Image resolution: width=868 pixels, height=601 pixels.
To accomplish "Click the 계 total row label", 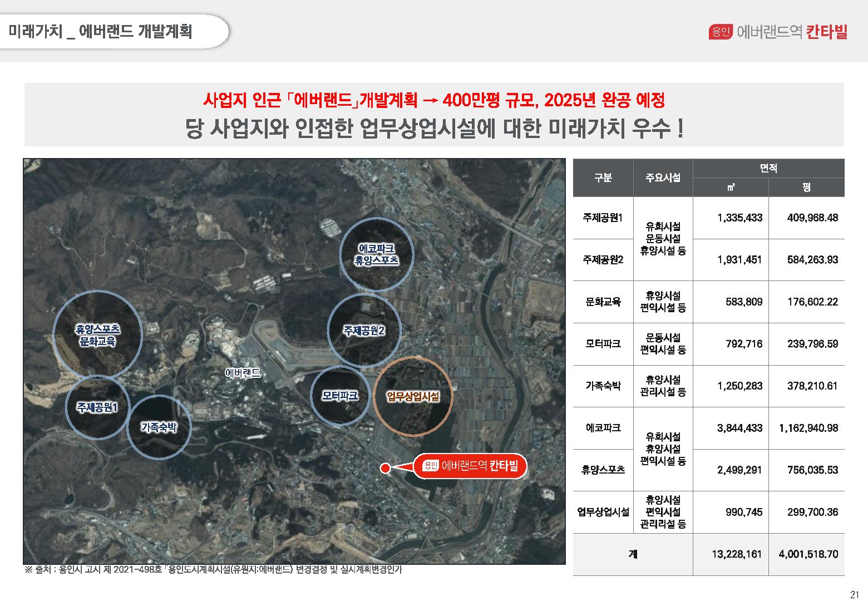I will 633,554.
